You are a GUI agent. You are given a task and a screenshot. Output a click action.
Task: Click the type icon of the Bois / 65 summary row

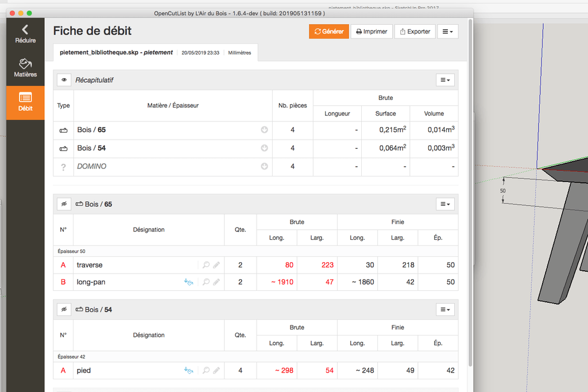tap(63, 130)
